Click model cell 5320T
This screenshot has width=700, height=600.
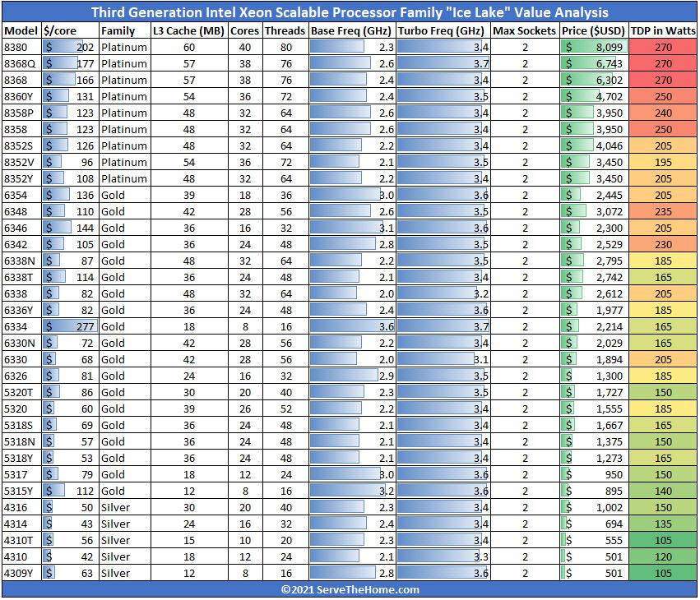[21, 393]
